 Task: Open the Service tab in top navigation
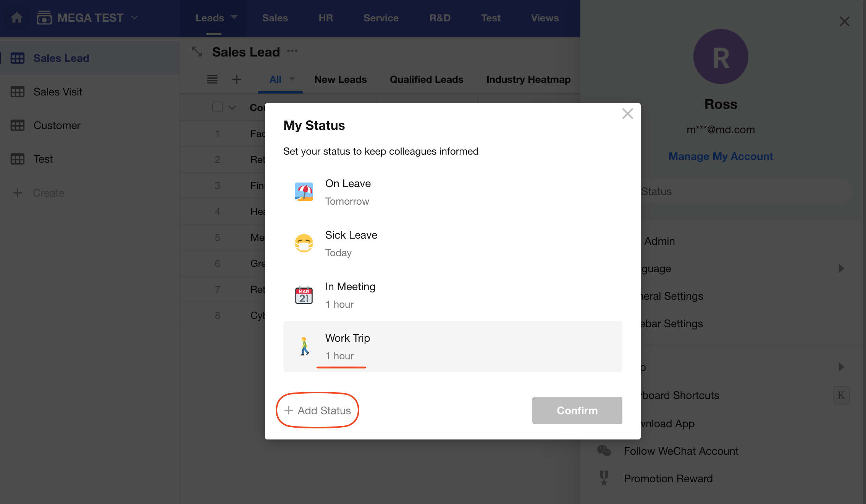click(381, 18)
